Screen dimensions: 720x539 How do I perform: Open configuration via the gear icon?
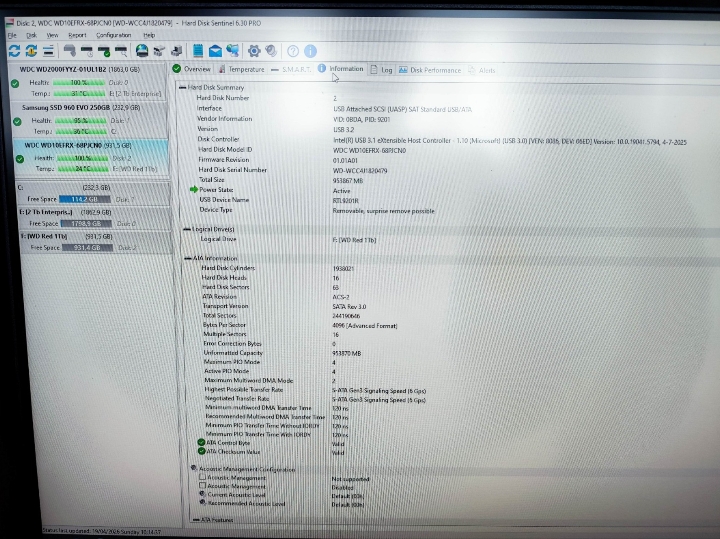pyautogui.click(x=254, y=51)
